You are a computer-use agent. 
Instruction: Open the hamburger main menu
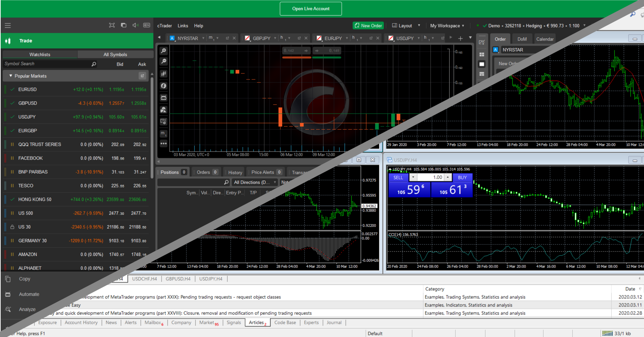click(8, 25)
